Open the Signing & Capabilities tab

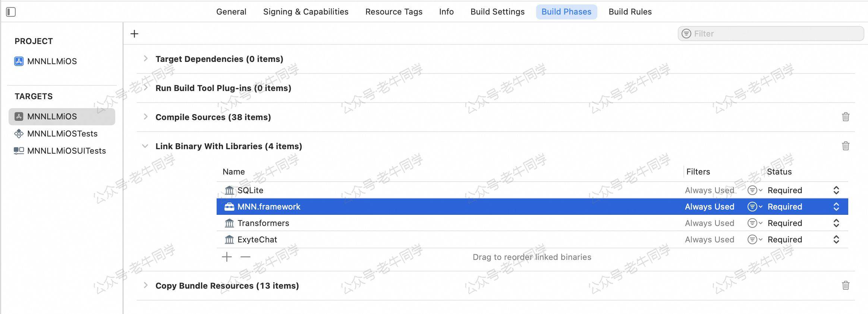pyautogui.click(x=306, y=12)
